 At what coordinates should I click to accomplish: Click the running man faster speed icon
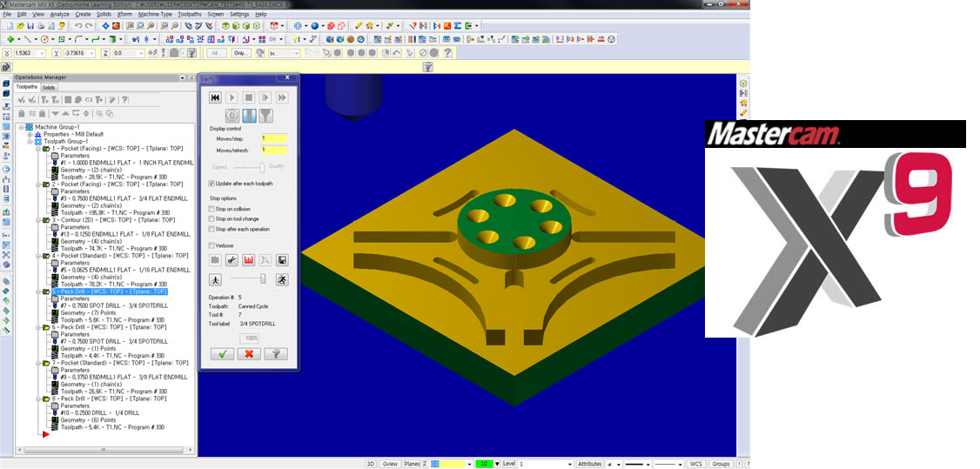pyautogui.click(x=282, y=279)
